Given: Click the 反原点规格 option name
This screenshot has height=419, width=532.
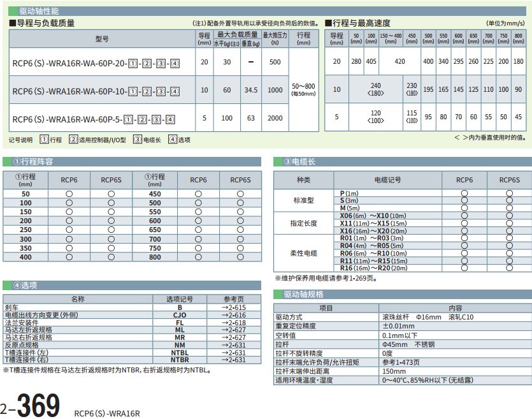Looking at the screenshot, I should (22, 345).
